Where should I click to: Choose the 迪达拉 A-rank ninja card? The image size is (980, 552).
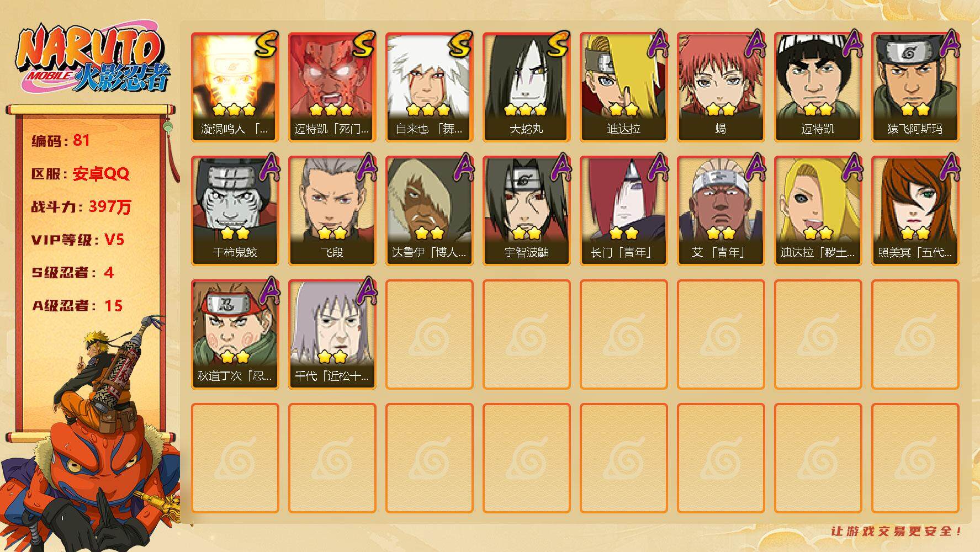point(623,87)
